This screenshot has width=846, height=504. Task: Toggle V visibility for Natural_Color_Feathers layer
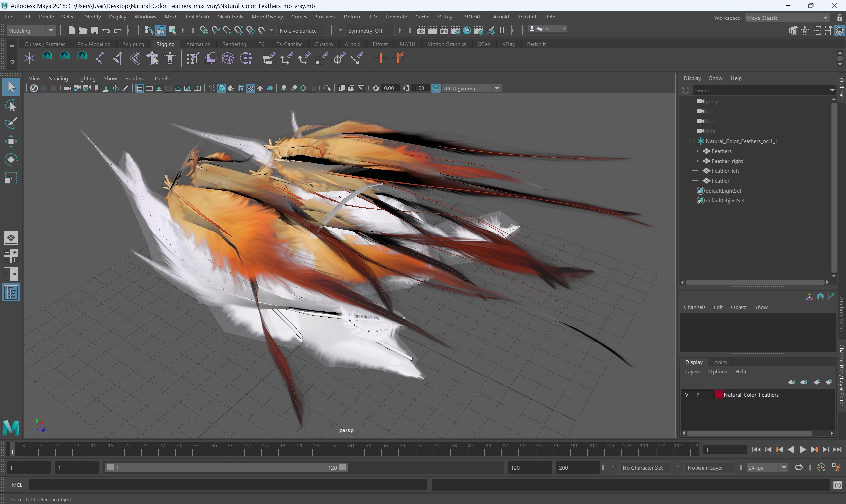click(x=687, y=395)
